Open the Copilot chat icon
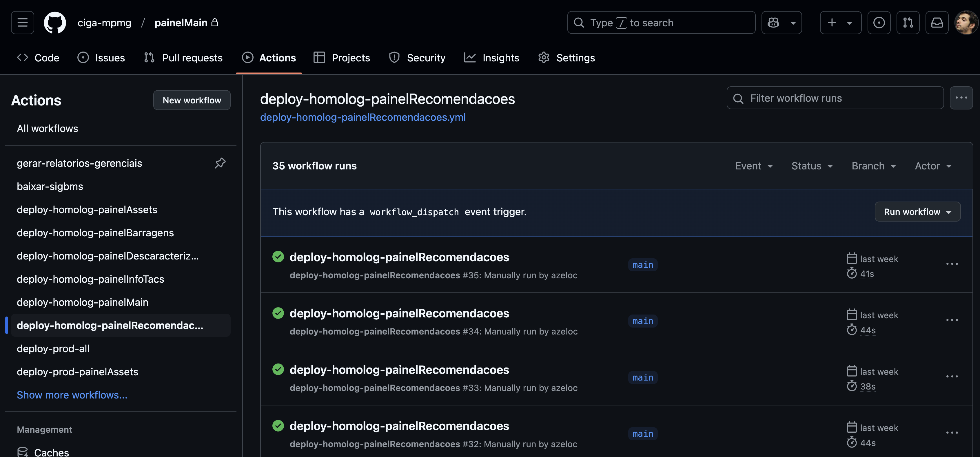Screen dimensions: 980x457 (773, 22)
